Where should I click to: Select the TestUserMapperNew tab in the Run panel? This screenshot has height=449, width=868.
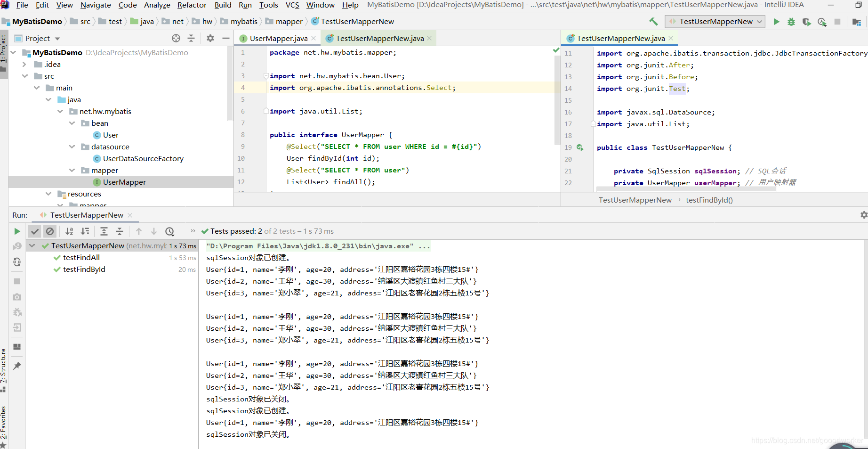pyautogui.click(x=87, y=215)
